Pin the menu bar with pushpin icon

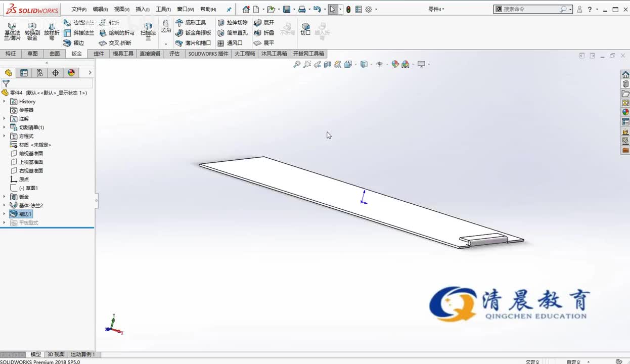click(229, 9)
